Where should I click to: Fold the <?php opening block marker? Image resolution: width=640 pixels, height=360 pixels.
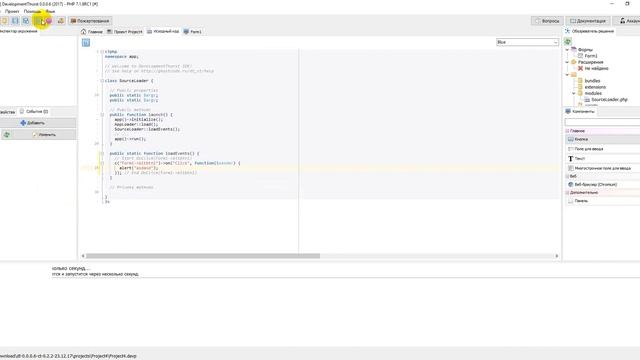click(x=102, y=52)
